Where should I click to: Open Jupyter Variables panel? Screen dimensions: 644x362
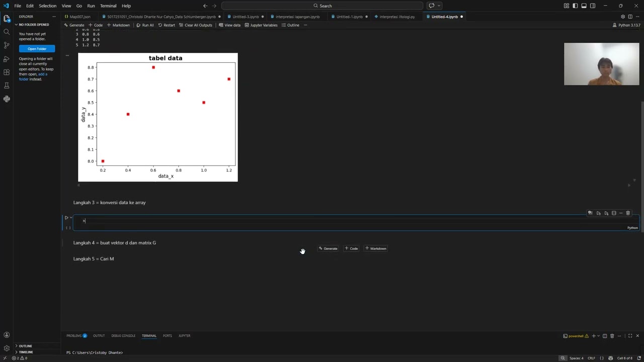tap(261, 25)
